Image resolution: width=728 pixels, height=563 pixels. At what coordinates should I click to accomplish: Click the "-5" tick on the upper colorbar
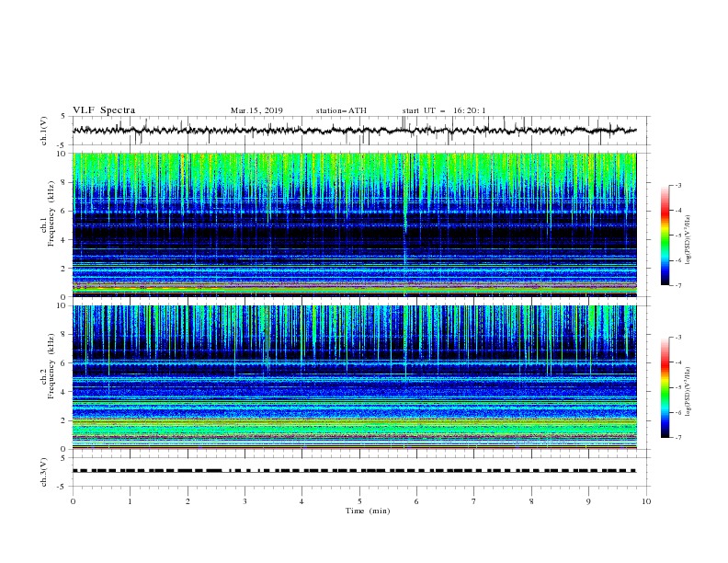click(677, 236)
